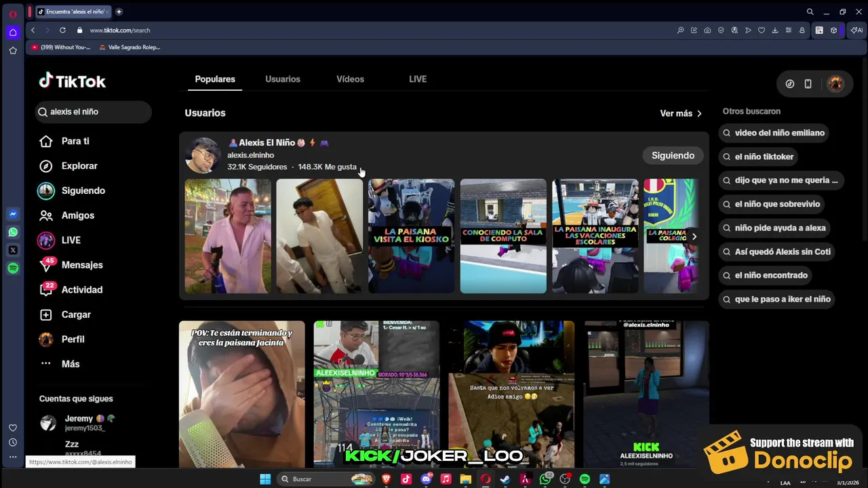The width and height of the screenshot is (868, 488).
Task: Open the Without You bookmark
Action: pos(60,47)
